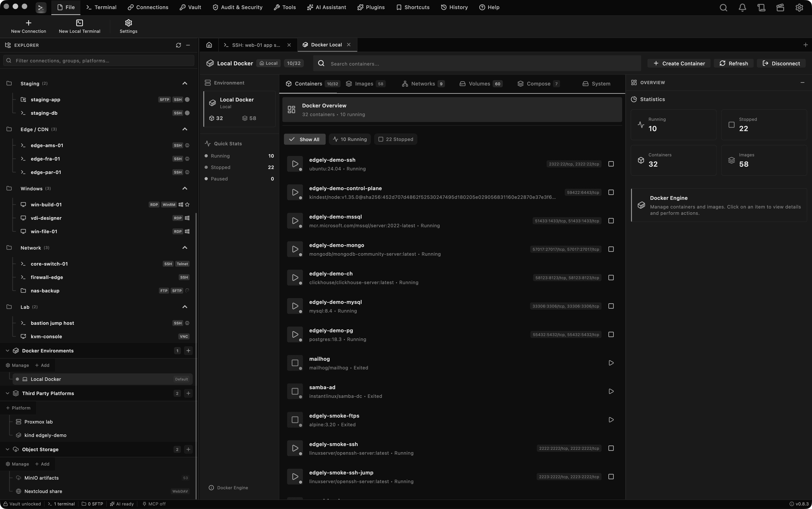This screenshot has height=509, width=812.
Task: Add a Third Party Platform with plus icon
Action: 189,393
